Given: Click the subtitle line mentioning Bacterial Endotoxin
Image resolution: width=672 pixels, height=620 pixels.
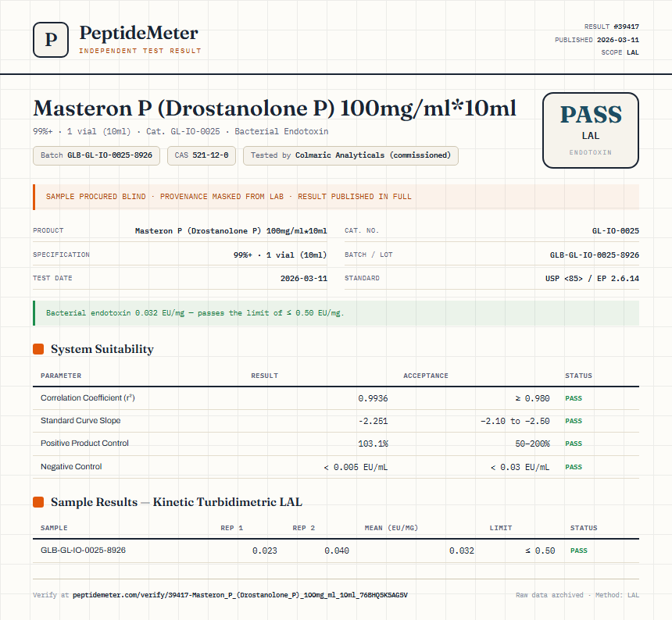Looking at the screenshot, I should point(181,131).
